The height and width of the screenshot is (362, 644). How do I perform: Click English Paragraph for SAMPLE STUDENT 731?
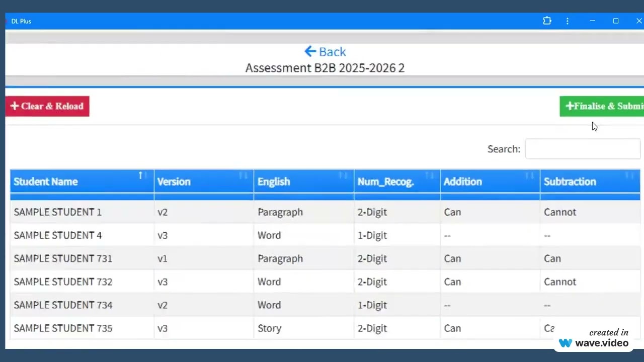click(280, 259)
